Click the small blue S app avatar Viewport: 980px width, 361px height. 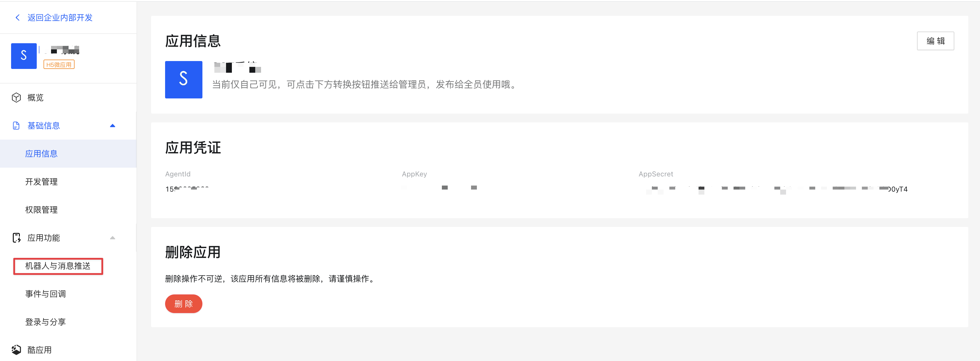pos(24,56)
